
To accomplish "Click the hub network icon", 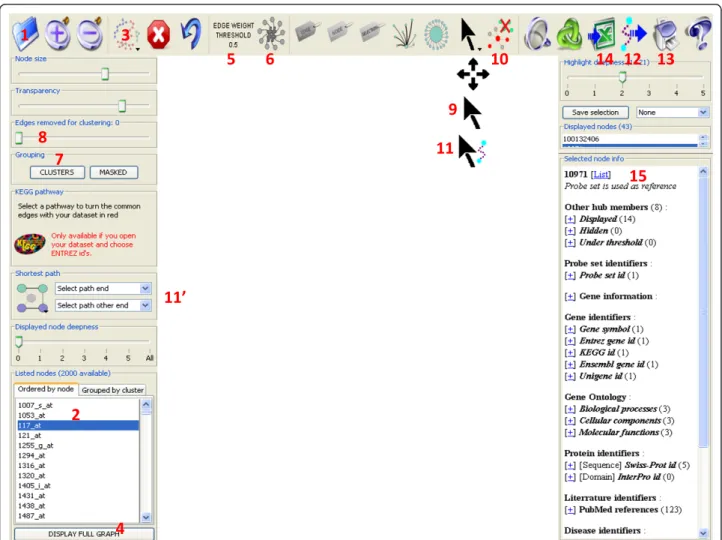I will pos(271,34).
